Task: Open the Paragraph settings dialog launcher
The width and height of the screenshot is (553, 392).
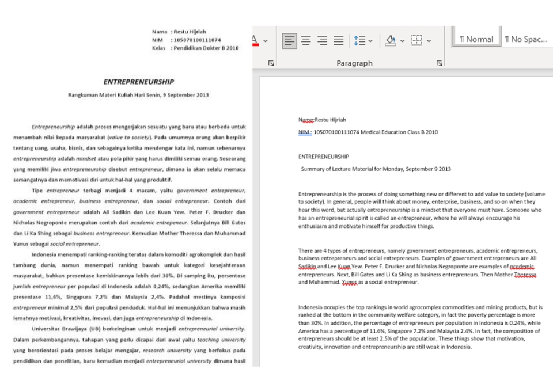Action: tap(439, 63)
